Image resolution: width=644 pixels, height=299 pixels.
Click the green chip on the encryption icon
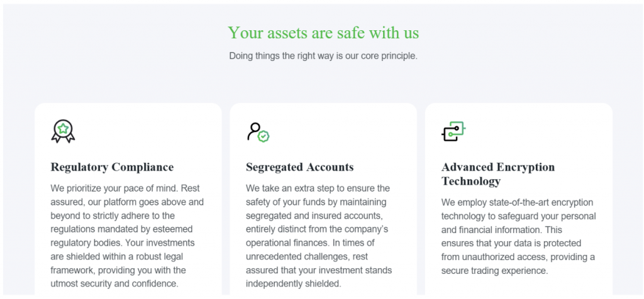click(x=457, y=128)
